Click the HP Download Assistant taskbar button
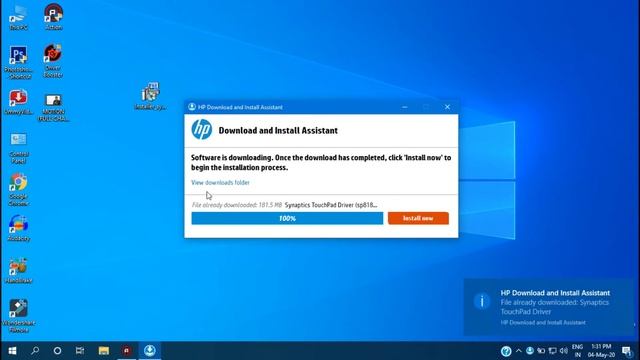The image size is (640, 360). coord(150,351)
